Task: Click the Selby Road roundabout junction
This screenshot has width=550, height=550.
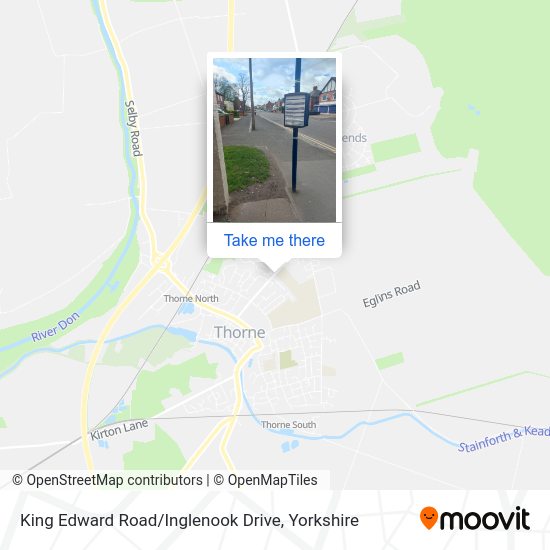Action: 158,261
